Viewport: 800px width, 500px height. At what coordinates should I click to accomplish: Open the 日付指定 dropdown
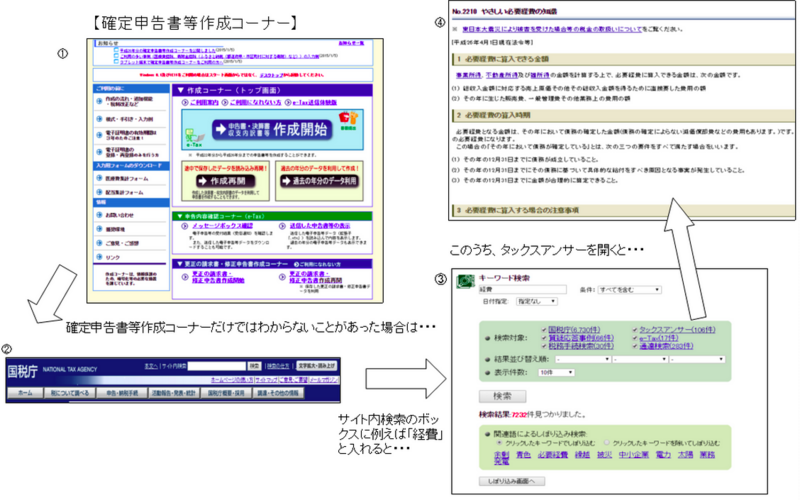click(536, 302)
